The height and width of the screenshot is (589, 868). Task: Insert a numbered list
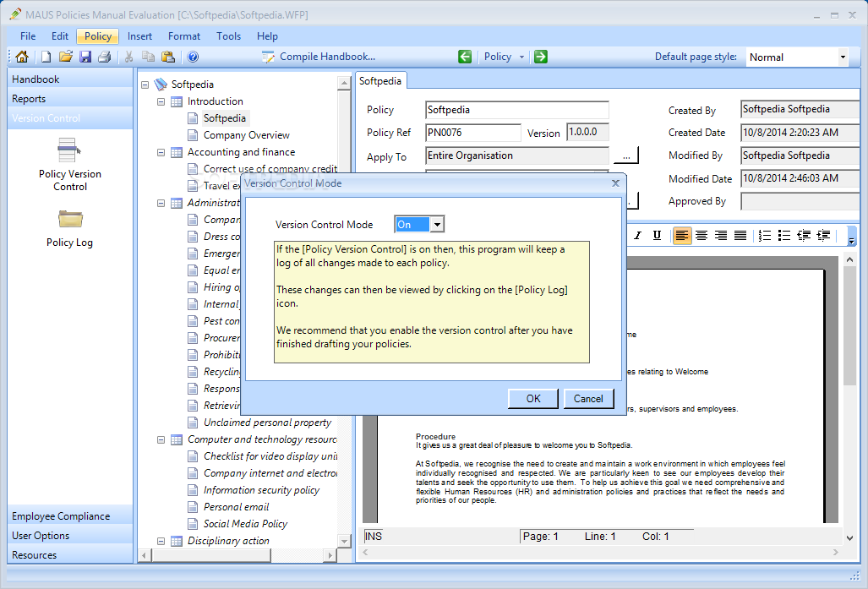765,235
